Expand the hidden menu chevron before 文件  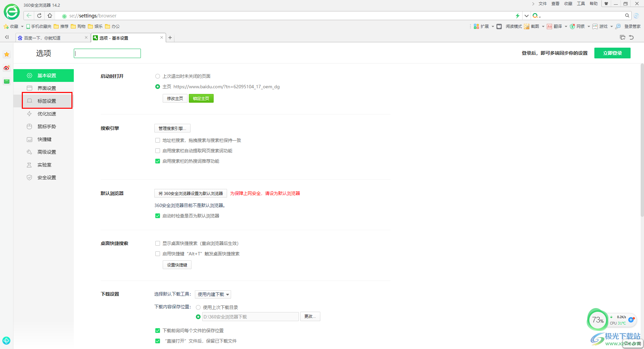coord(533,4)
